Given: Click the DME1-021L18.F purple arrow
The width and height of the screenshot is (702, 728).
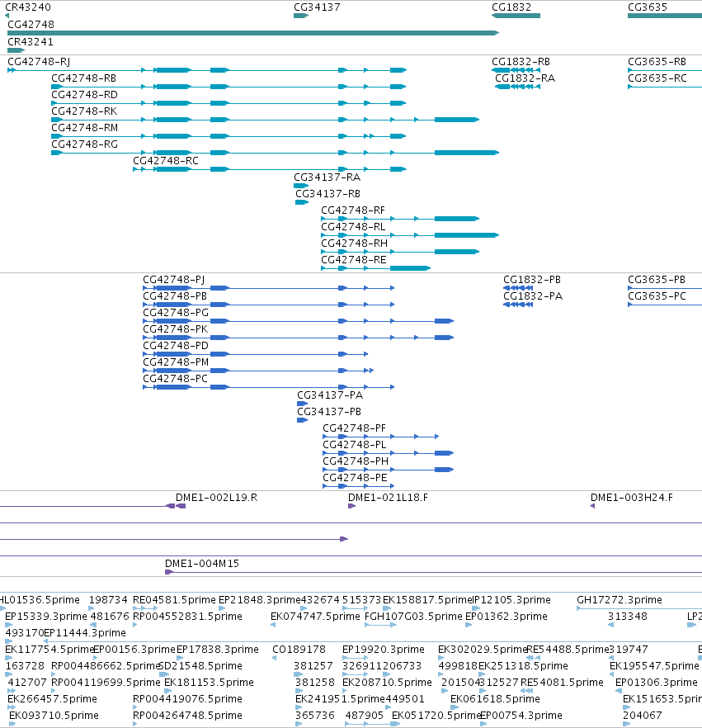Looking at the screenshot, I should coord(351,506).
